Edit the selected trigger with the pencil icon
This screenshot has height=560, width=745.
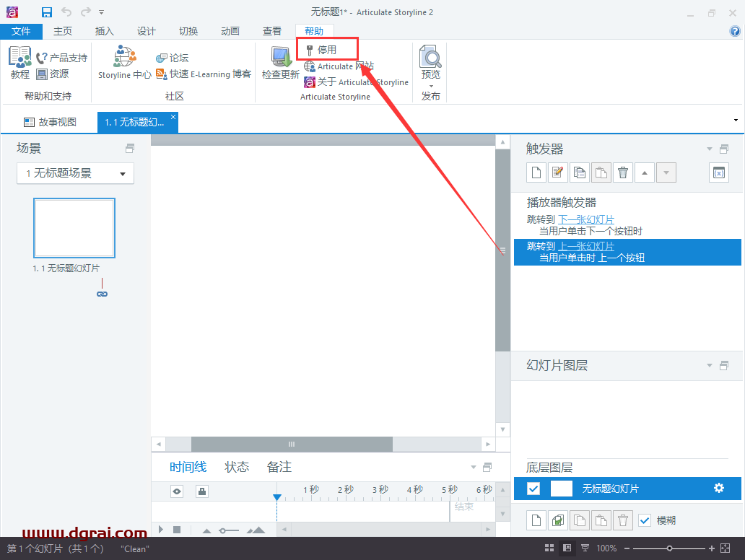click(x=557, y=172)
